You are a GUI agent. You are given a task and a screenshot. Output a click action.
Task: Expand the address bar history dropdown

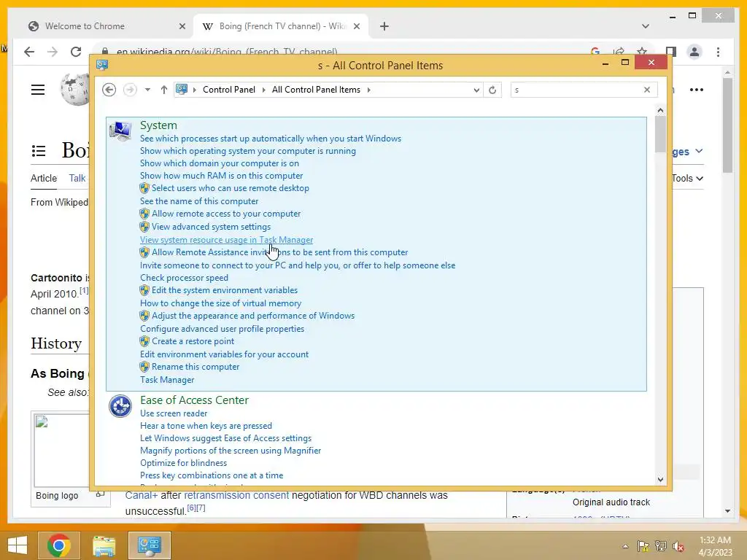(476, 90)
